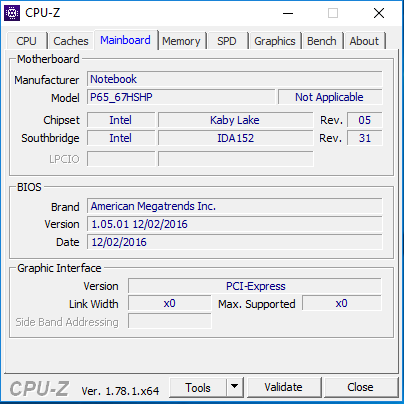404x404 pixels.
Task: Click the PCI-Express version field
Action: [x=255, y=286]
